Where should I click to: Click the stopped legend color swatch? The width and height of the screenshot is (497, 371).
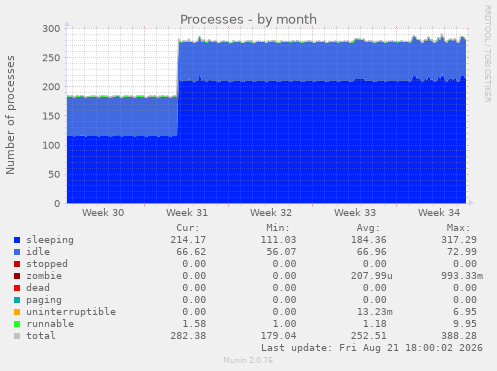17,264
